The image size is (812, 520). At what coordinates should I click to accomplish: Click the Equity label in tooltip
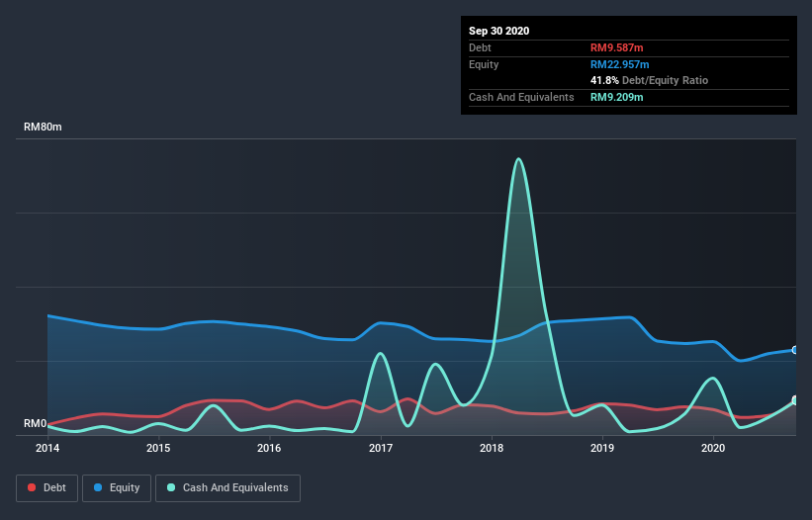[484, 64]
